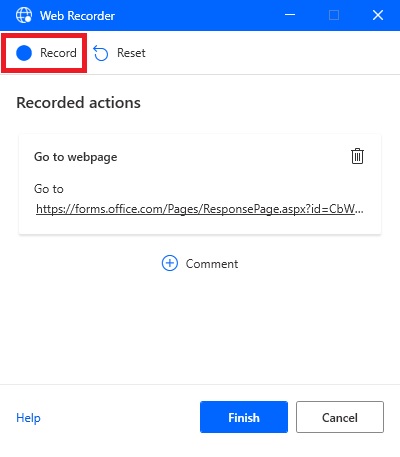This screenshot has height=457, width=400.
Task: Click the Cancel button
Action: 340,417
